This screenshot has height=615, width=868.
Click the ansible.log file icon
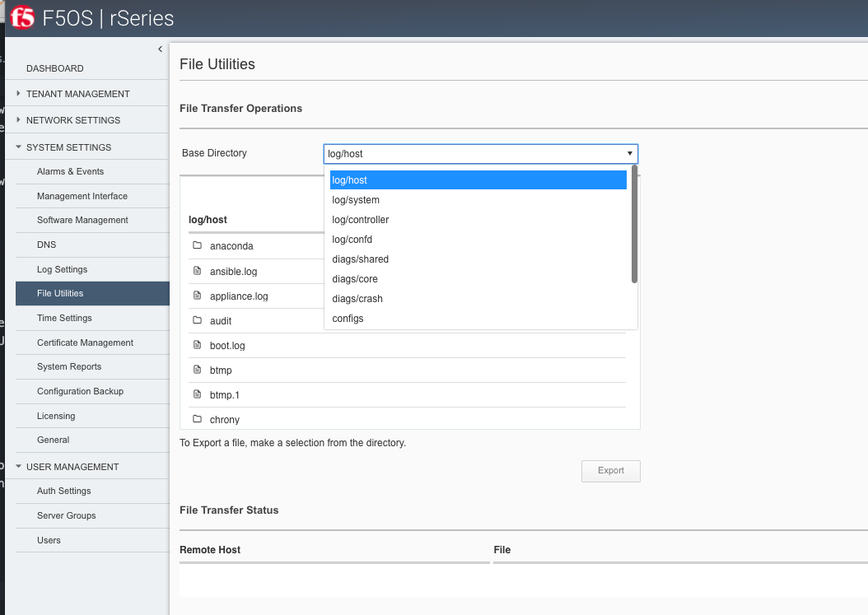coord(197,271)
